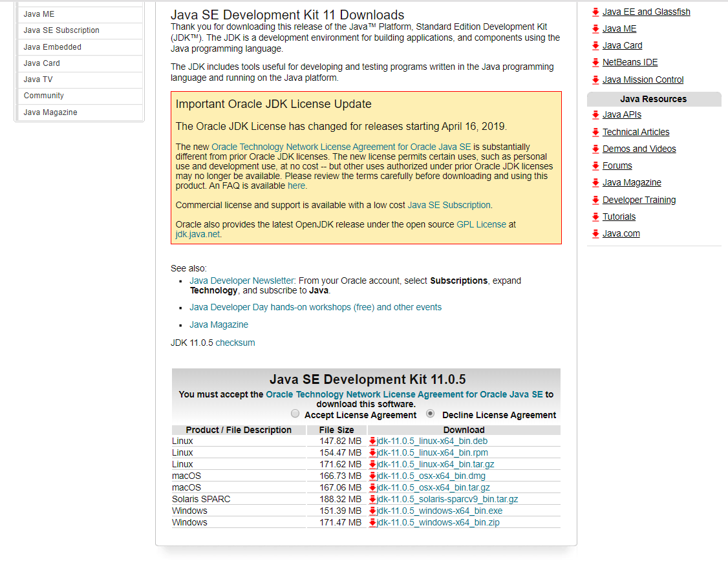728x561 pixels.
Task: Click download icon for windows-x64_bin.zip
Action: [x=372, y=522]
